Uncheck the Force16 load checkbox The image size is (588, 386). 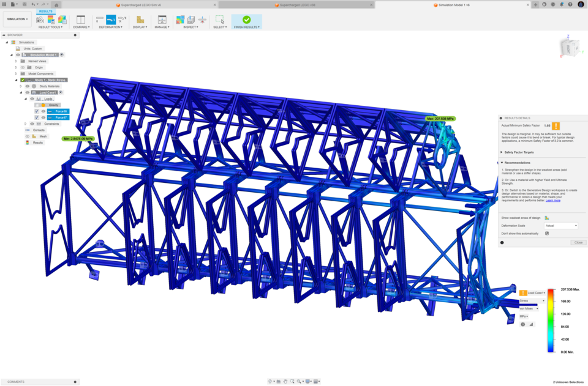point(37,111)
